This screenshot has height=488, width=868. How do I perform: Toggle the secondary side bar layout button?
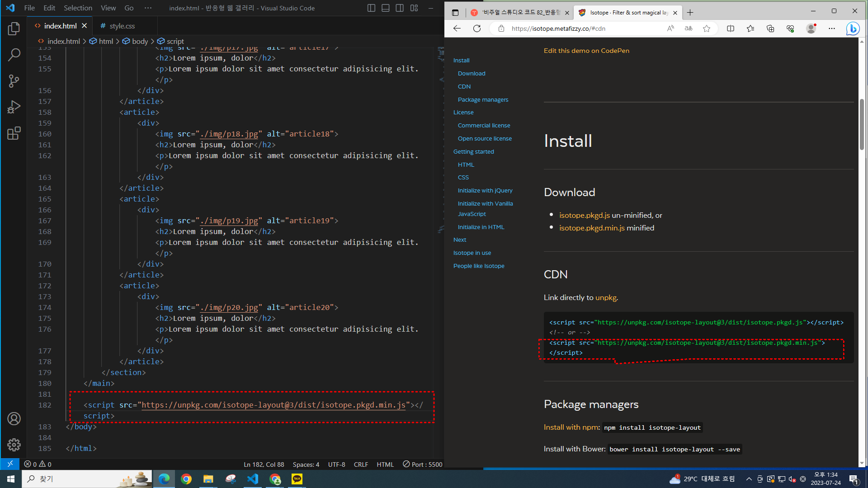tap(400, 8)
